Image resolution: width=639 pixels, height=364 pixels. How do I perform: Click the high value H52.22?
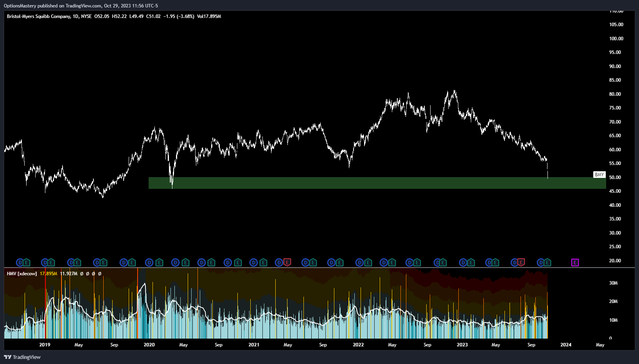tap(119, 16)
